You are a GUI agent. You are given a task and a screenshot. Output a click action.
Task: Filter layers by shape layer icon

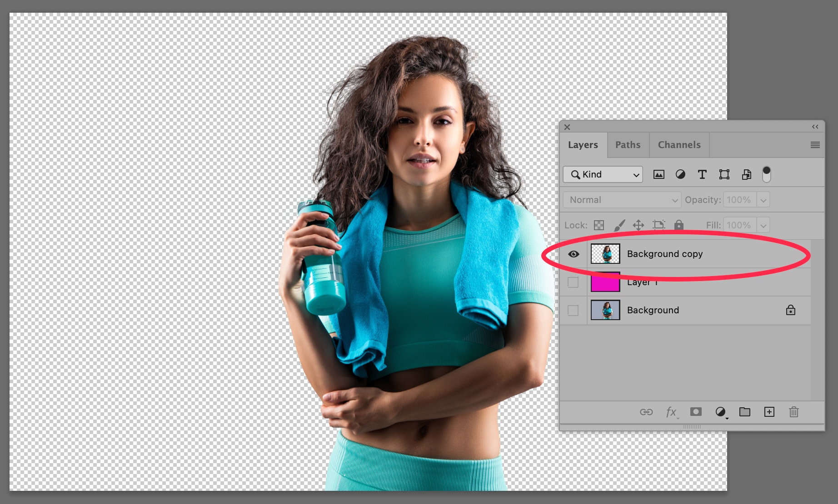(724, 174)
